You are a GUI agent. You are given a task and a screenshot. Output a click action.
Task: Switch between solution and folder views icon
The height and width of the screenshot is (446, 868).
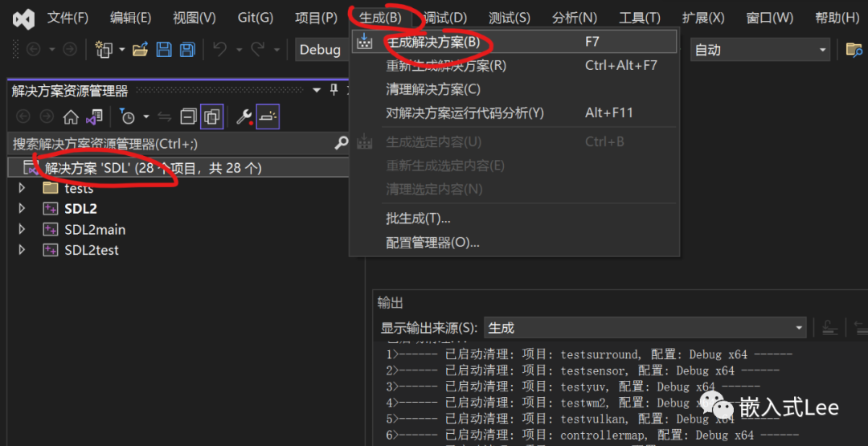[94, 117]
